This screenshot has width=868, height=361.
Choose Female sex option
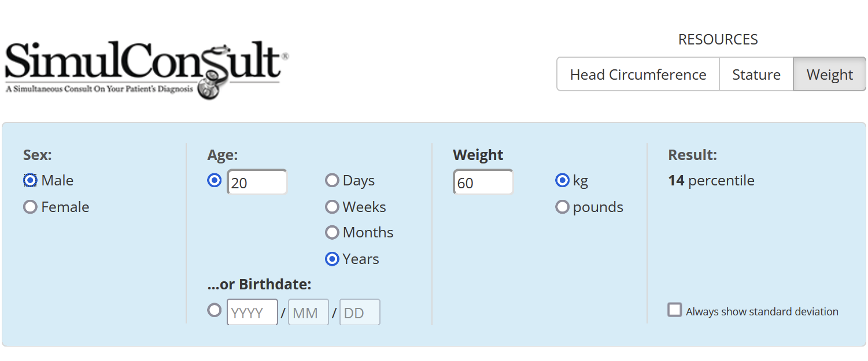[31, 207]
